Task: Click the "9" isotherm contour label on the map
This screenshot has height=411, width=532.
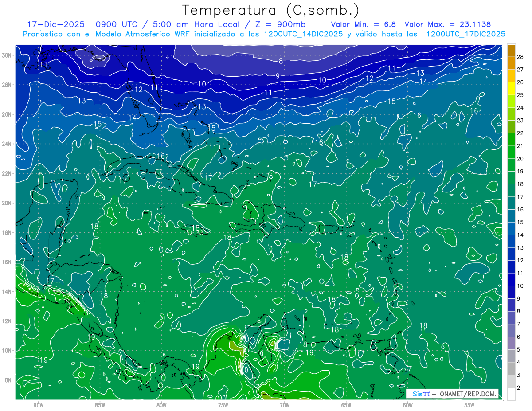Action: tap(278, 76)
